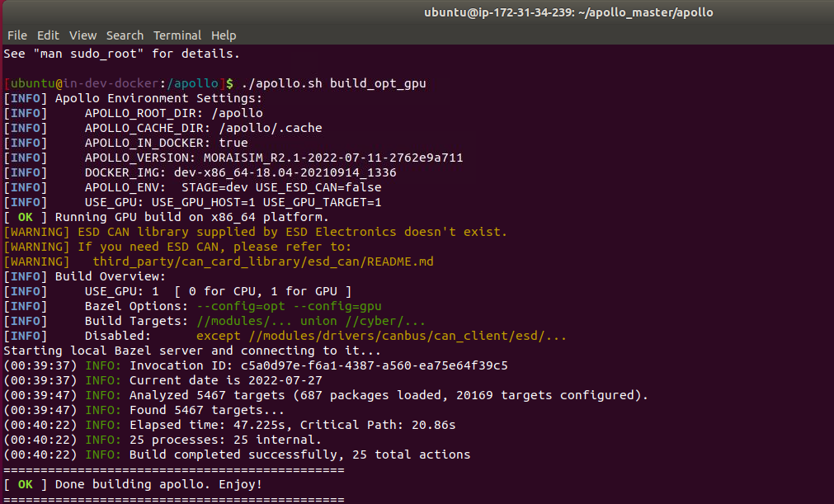Open the Help menu
Viewport: 834px width, 504px height.
pos(224,35)
